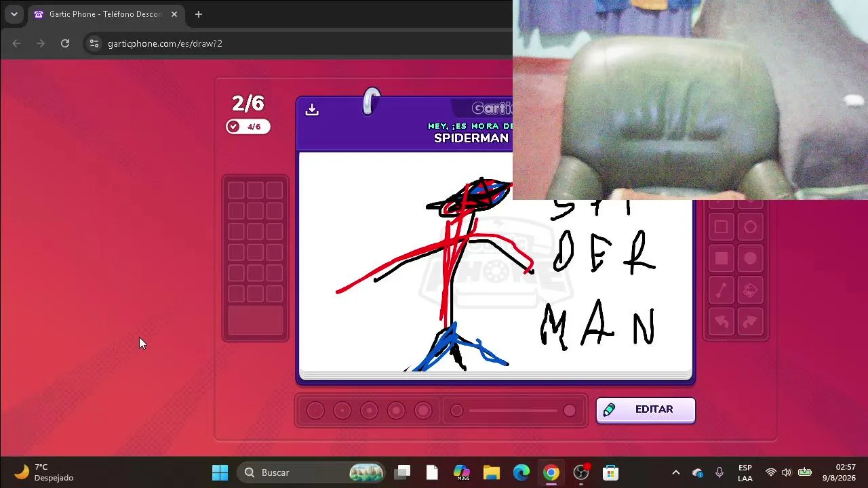Switch the ESP LAA input language
The height and width of the screenshot is (488, 868).
tap(745, 472)
